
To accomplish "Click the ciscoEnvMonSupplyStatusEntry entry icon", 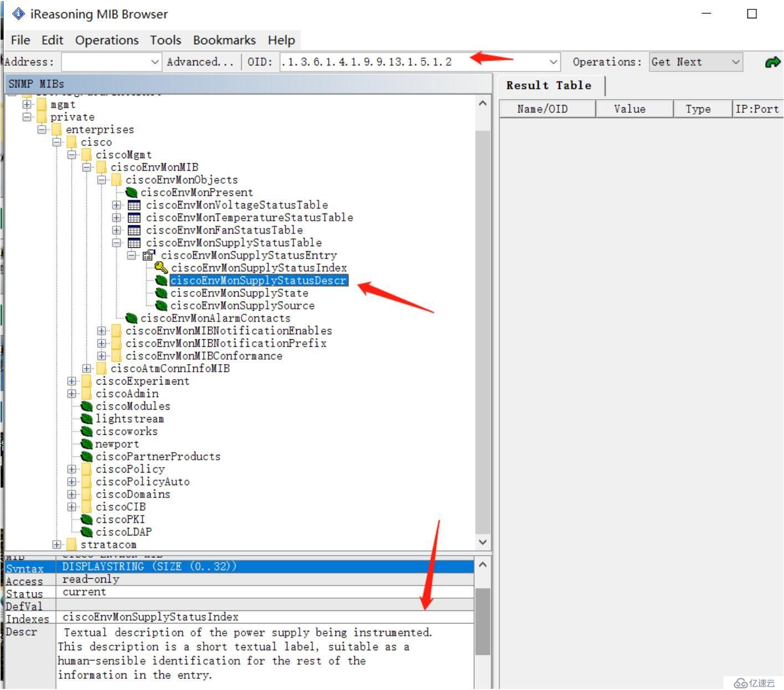I will [x=149, y=256].
